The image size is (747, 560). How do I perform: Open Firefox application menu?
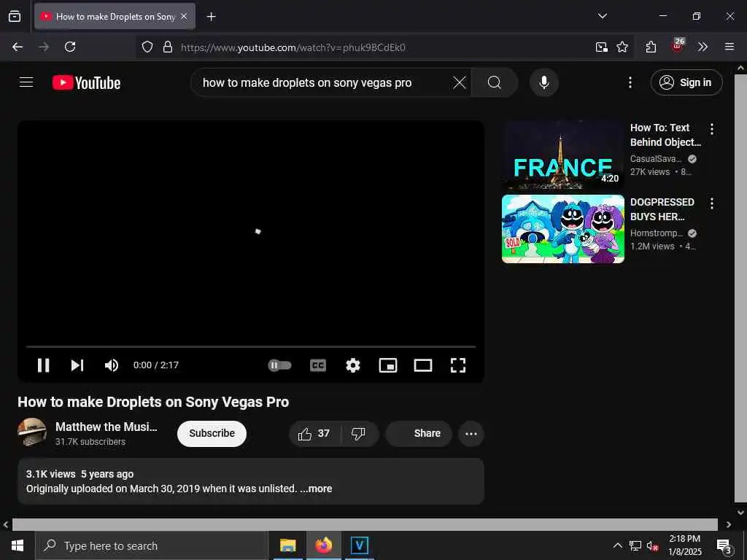click(729, 47)
